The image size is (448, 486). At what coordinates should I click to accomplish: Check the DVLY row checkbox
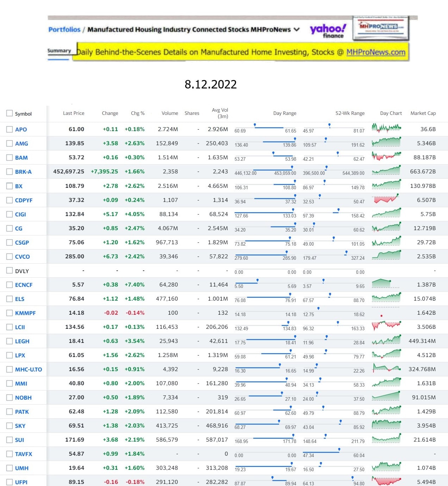[10, 271]
